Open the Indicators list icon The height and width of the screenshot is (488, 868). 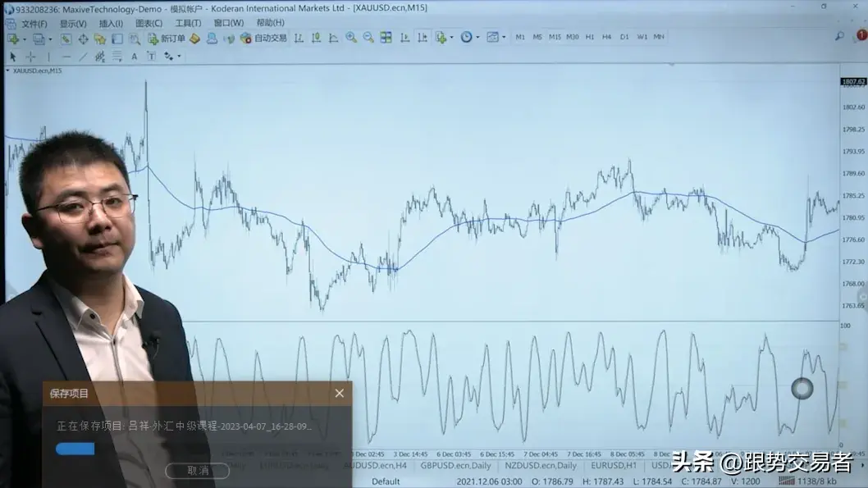441,37
